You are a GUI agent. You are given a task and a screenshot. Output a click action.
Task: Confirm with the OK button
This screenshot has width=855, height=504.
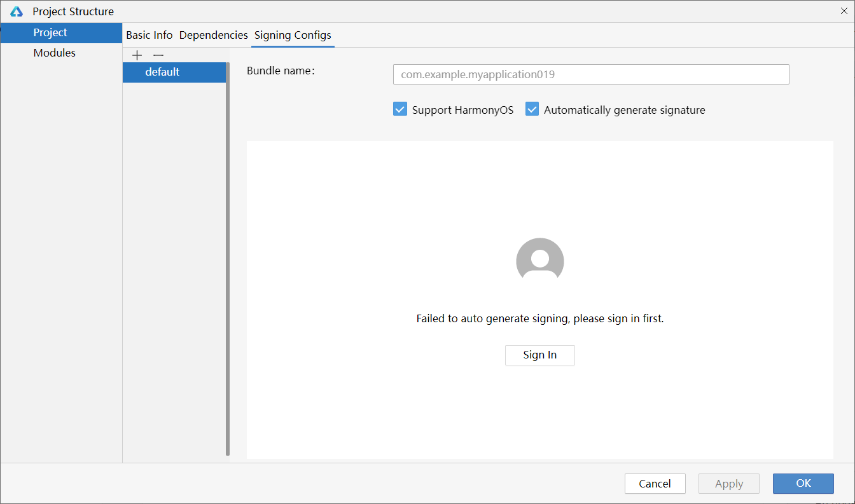point(803,483)
